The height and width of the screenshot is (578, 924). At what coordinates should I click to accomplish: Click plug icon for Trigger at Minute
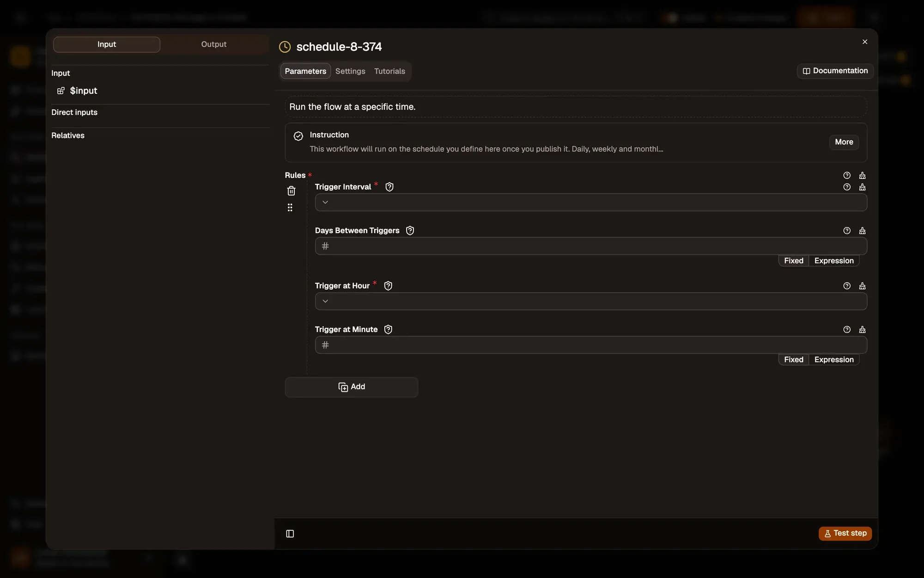(862, 330)
